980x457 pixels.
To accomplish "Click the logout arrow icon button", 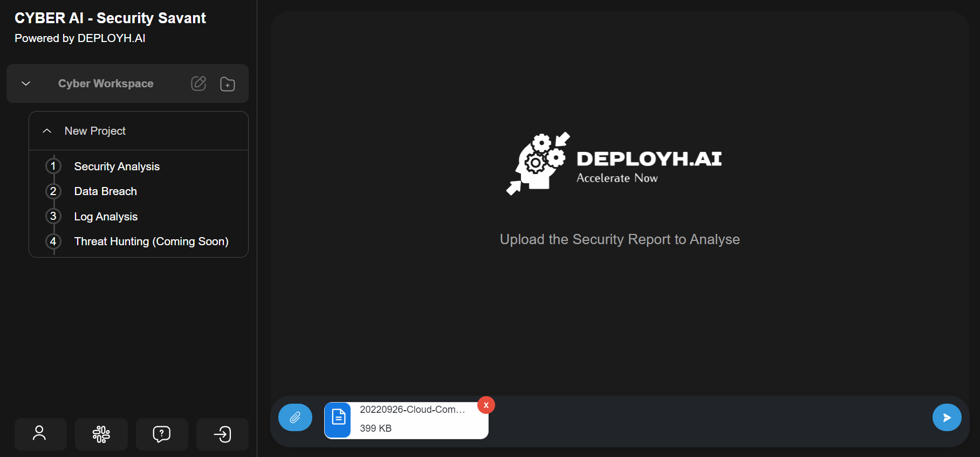I will (222, 434).
